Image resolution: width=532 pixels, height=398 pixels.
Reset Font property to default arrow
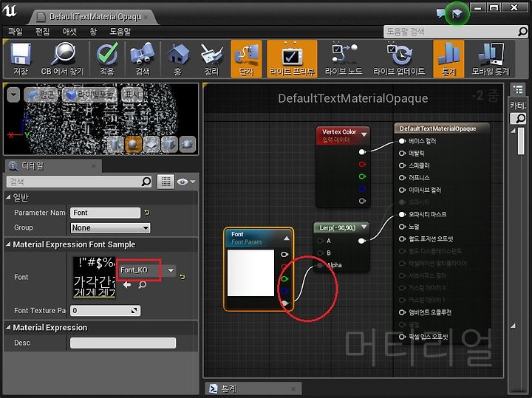[x=183, y=277]
